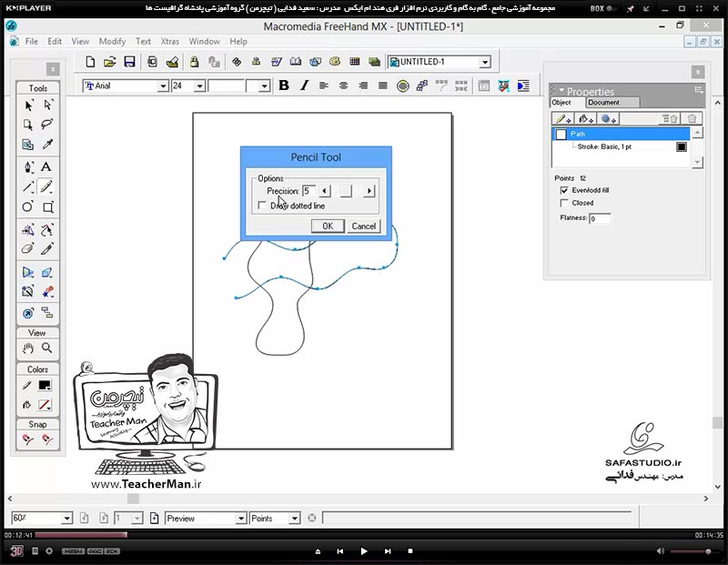This screenshot has height=565, width=728.
Task: Select the Pencil tool
Action: (46, 187)
